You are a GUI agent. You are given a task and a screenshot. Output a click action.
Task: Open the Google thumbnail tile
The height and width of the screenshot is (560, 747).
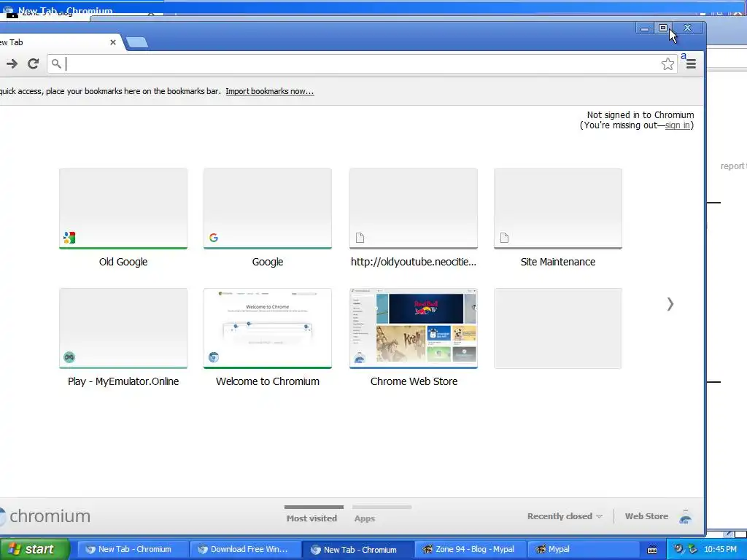(267, 209)
